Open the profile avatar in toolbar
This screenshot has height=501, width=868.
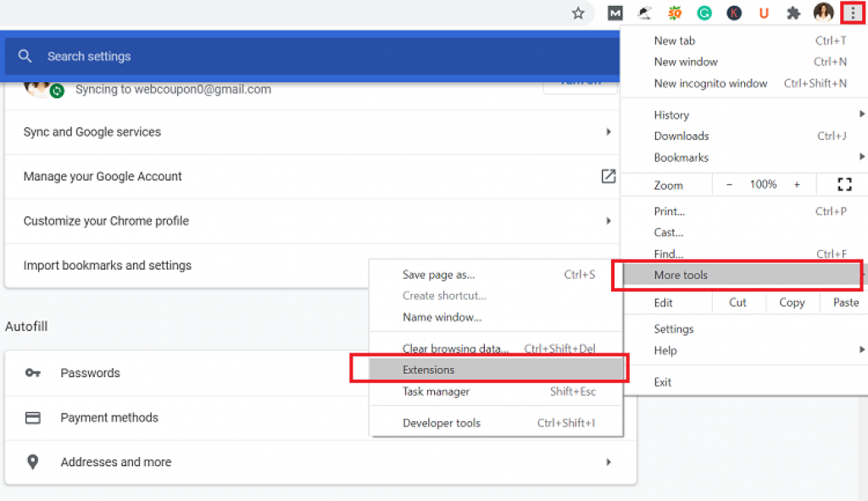823,13
